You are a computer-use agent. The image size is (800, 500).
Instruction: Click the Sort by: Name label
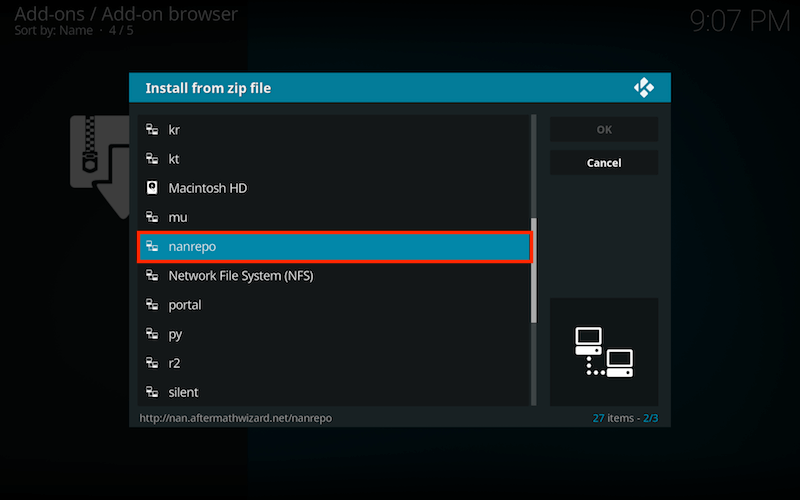pos(54,31)
